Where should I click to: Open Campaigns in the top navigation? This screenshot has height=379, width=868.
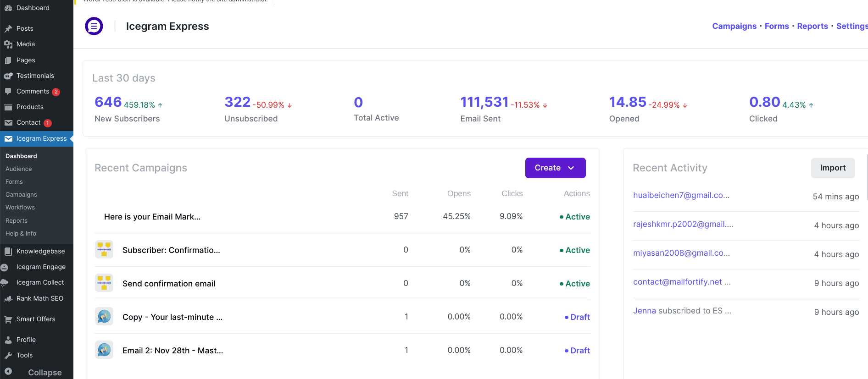click(x=734, y=26)
